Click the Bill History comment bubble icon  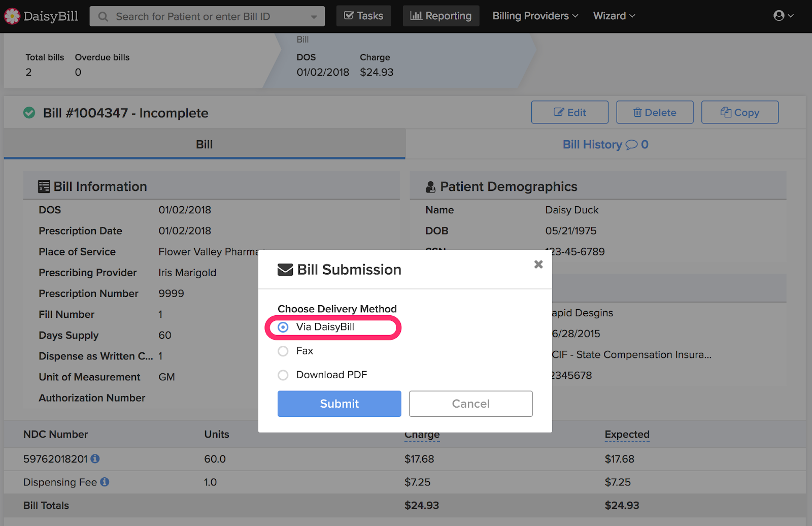pyautogui.click(x=631, y=145)
